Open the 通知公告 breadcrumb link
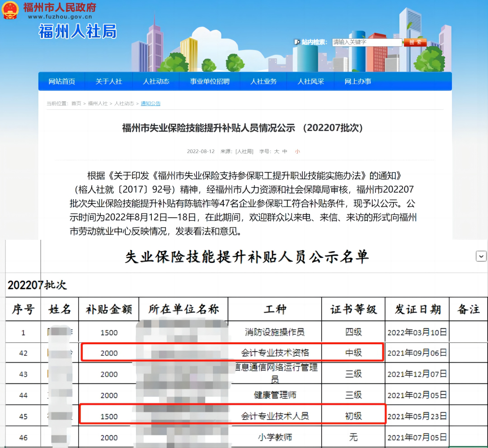Image resolution: width=488 pixels, height=448 pixels. click(x=150, y=103)
